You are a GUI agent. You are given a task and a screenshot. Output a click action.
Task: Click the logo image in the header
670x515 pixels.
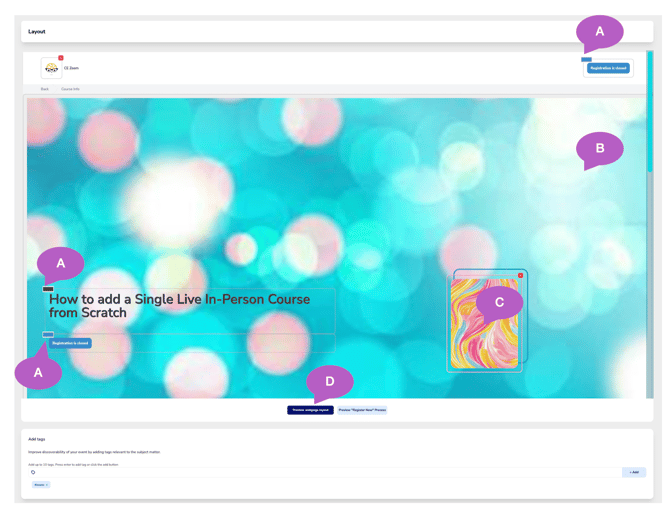[x=50, y=68]
